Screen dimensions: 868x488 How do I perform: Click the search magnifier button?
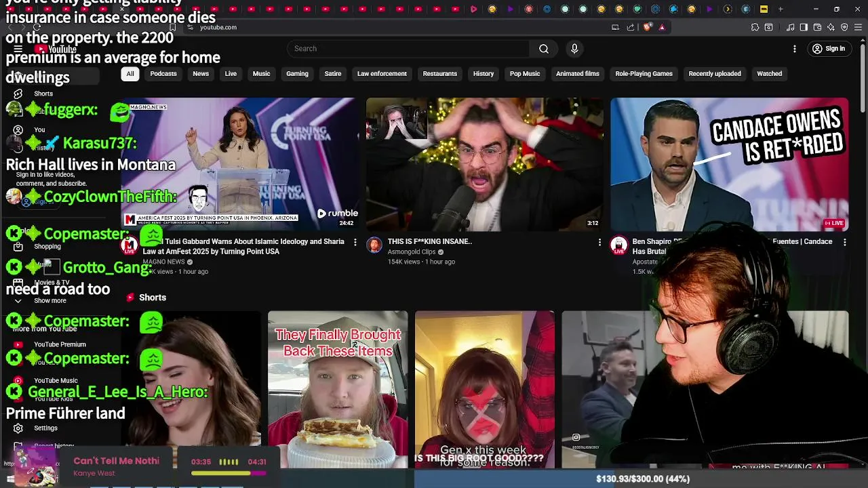543,49
